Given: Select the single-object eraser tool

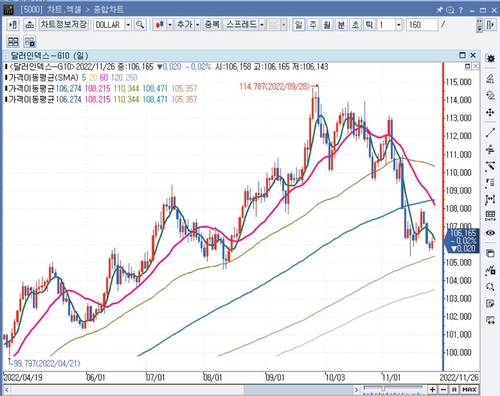Looking at the screenshot, I should coord(490,96).
